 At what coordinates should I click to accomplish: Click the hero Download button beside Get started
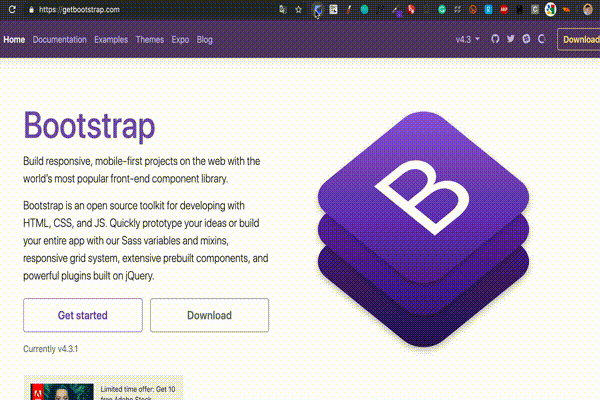point(209,315)
